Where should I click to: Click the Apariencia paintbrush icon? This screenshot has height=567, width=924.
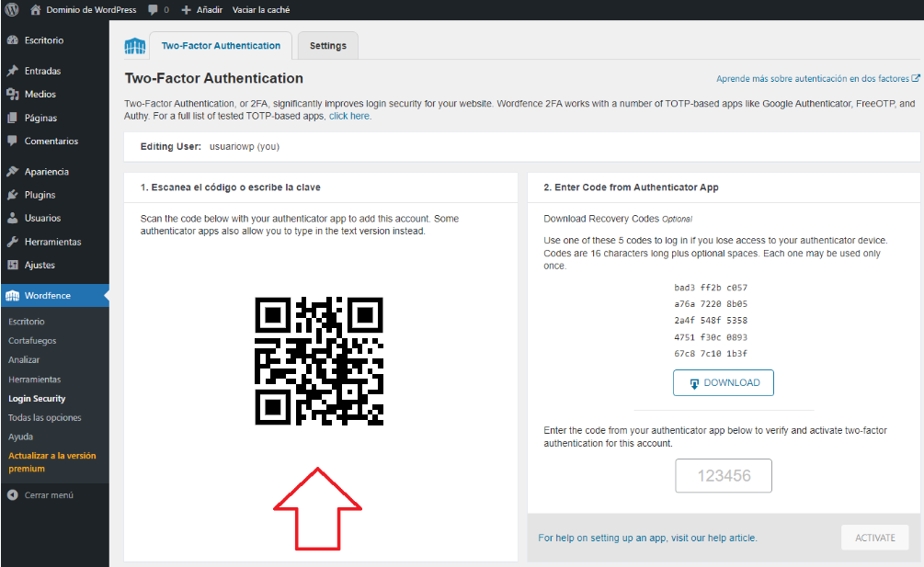pyautogui.click(x=12, y=171)
